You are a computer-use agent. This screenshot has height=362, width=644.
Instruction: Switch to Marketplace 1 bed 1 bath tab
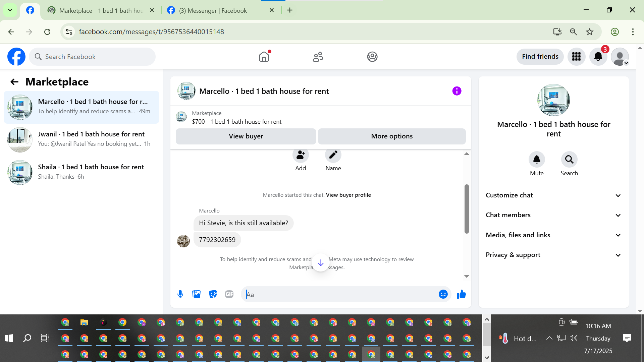click(101, 10)
